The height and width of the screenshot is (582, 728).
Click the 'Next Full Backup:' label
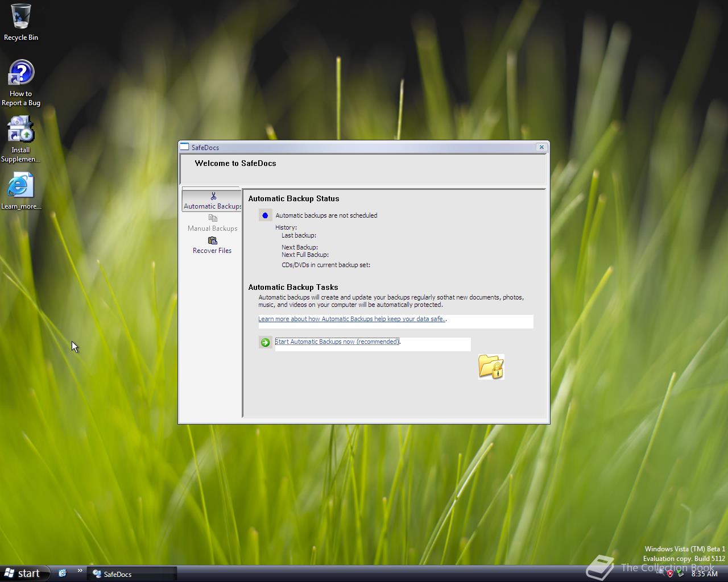pyautogui.click(x=305, y=255)
